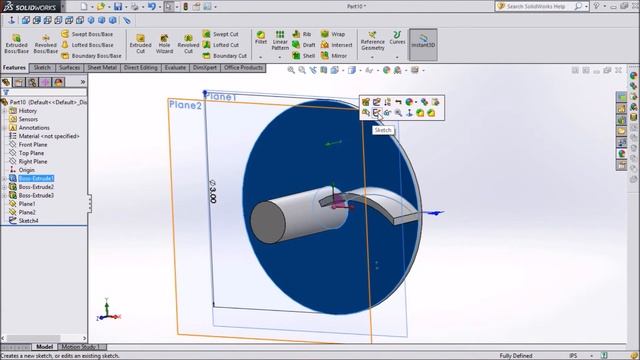
Task: Select the Model tab at the bottom
Action: point(44,347)
